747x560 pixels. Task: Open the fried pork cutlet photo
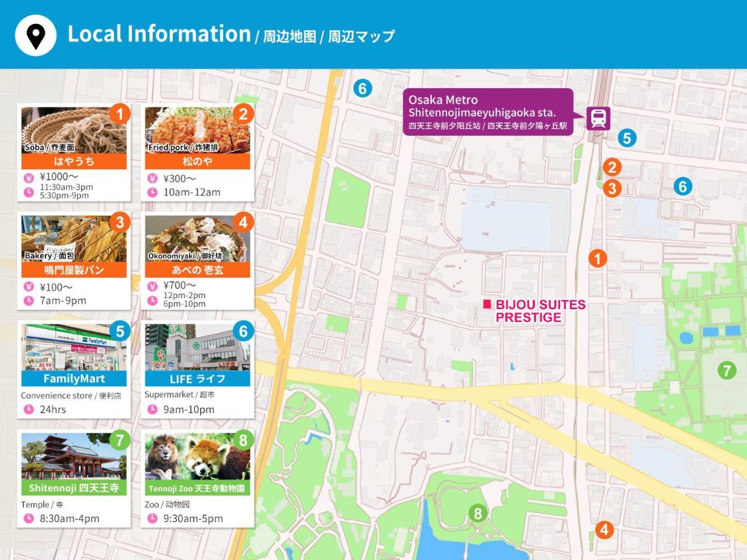coord(198,130)
